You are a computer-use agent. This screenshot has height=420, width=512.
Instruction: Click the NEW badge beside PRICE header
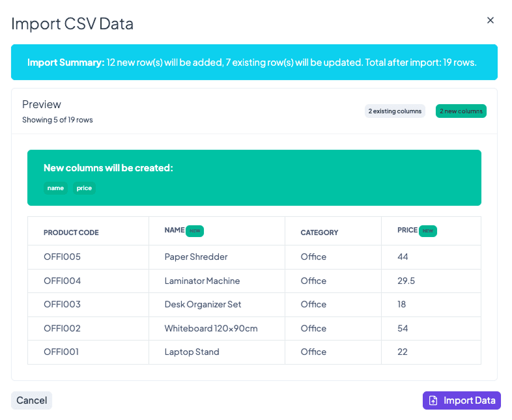[x=427, y=231]
